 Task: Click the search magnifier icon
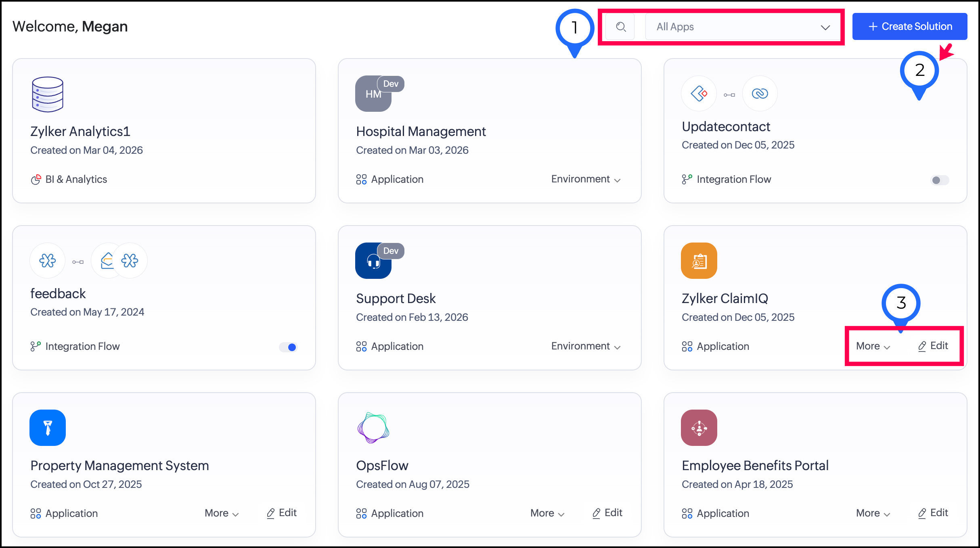pyautogui.click(x=621, y=27)
